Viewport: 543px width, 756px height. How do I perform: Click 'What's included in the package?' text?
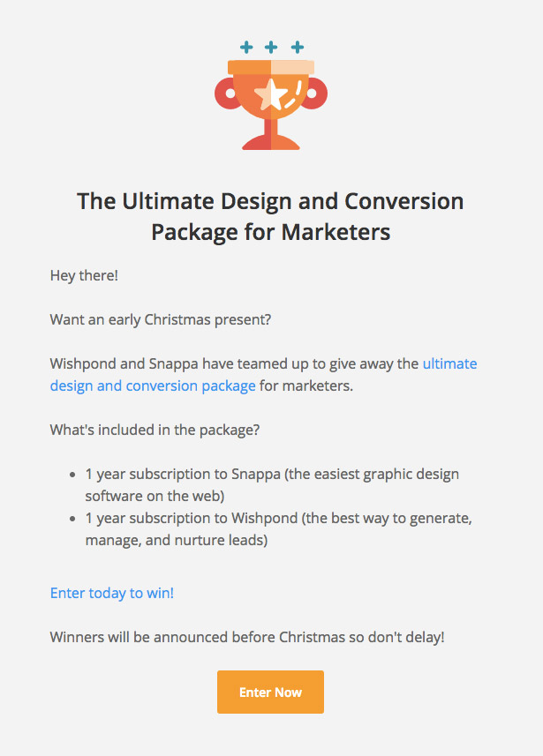point(155,430)
